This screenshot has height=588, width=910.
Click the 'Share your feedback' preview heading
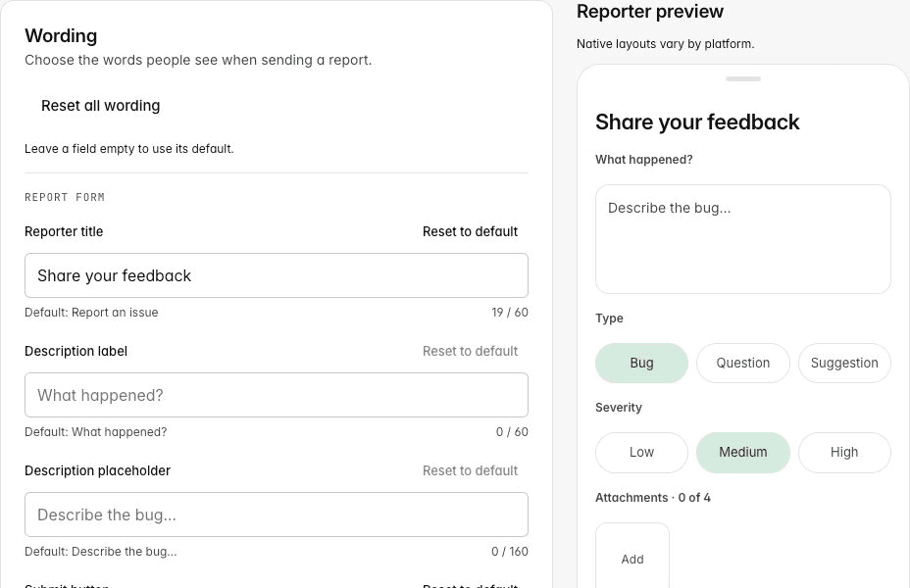[697, 122]
